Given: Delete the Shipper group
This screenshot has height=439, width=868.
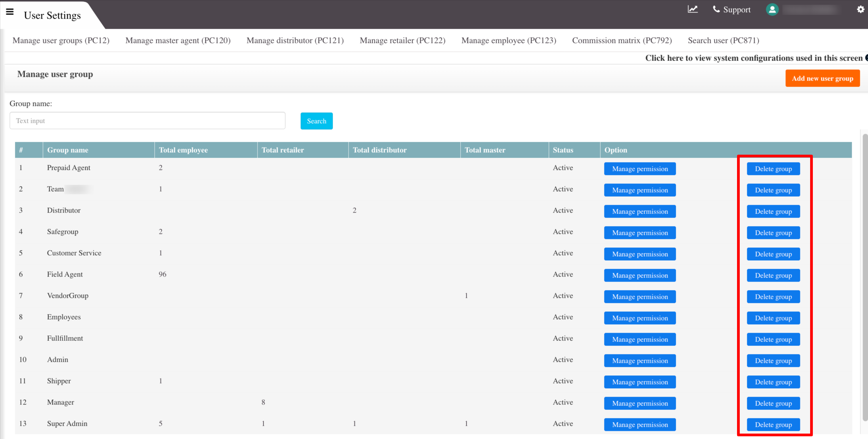Looking at the screenshot, I should coord(773,382).
